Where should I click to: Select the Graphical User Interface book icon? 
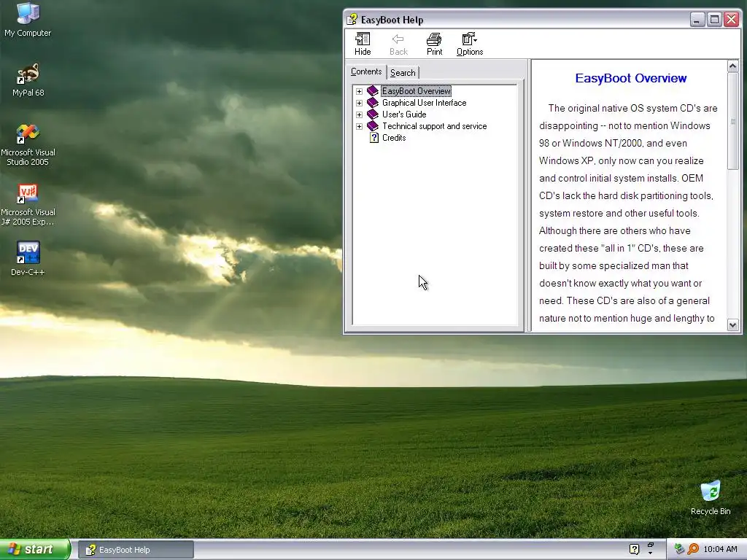373,102
